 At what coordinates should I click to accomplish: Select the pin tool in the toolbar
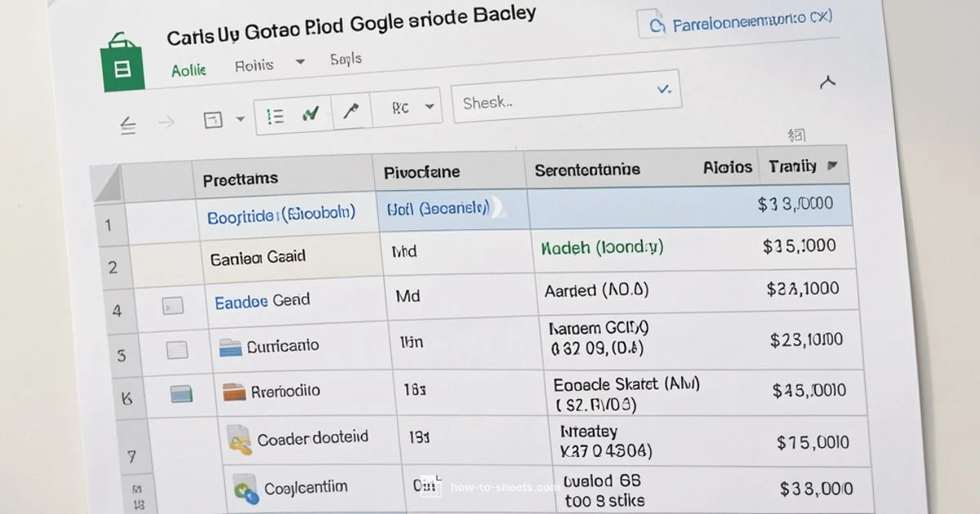(351, 112)
